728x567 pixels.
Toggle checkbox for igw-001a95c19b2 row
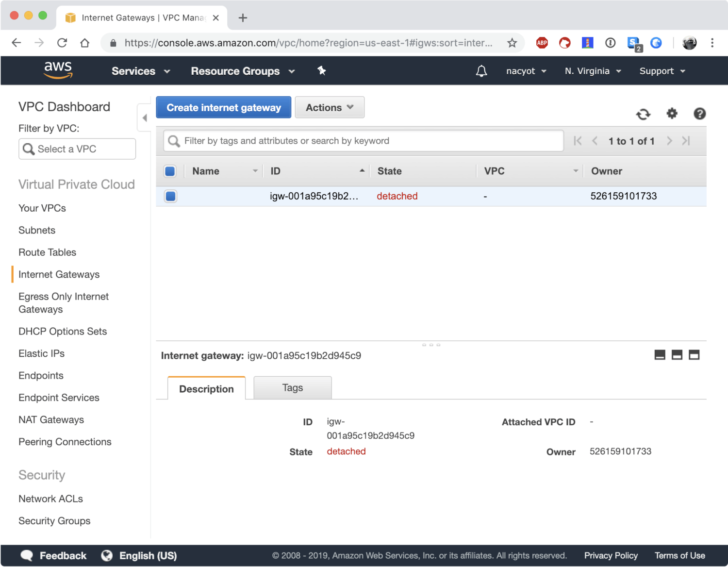[x=170, y=196]
